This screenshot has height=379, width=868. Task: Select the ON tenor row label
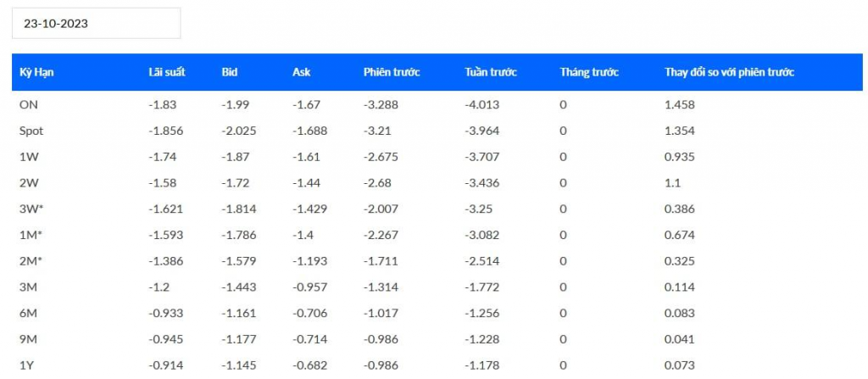coord(27,104)
